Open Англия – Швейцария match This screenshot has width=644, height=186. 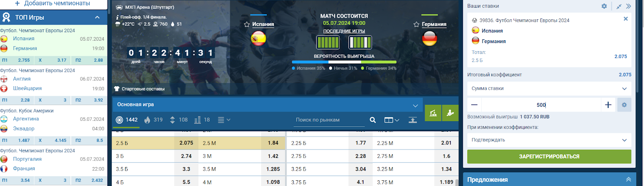pos(54,84)
